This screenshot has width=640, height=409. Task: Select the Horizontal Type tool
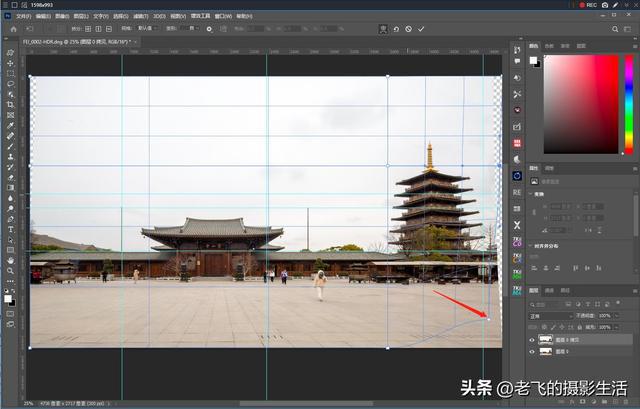10,229
